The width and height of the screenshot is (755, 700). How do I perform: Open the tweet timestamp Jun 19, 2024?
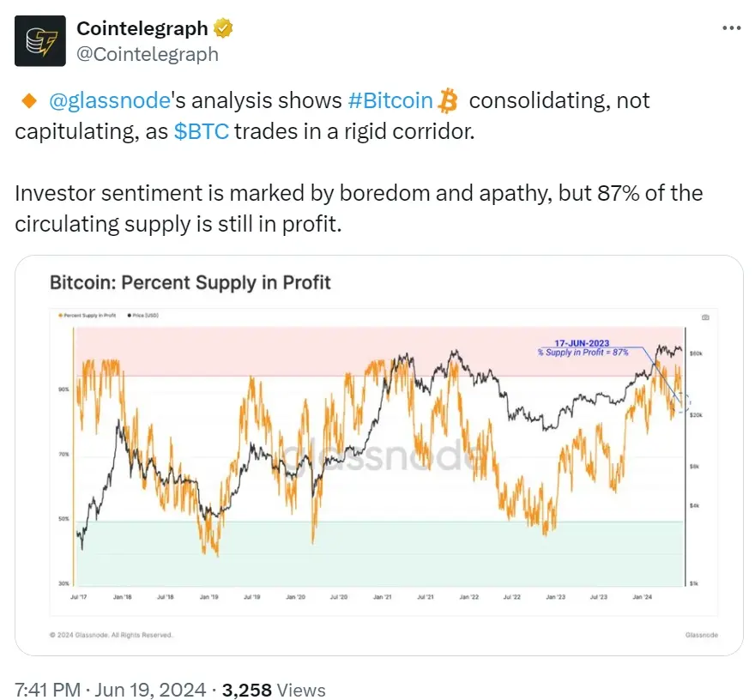tap(110, 689)
